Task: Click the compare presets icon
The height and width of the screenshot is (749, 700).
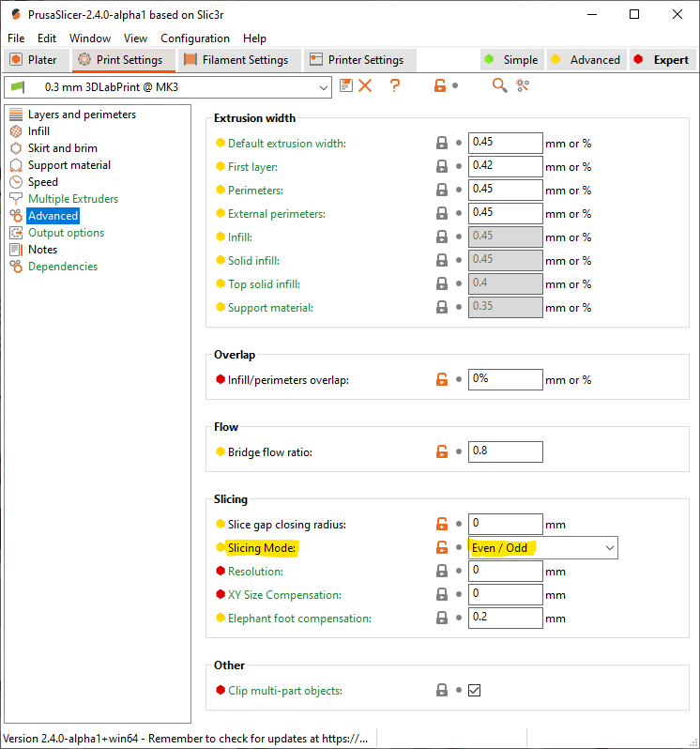Action: tap(523, 85)
